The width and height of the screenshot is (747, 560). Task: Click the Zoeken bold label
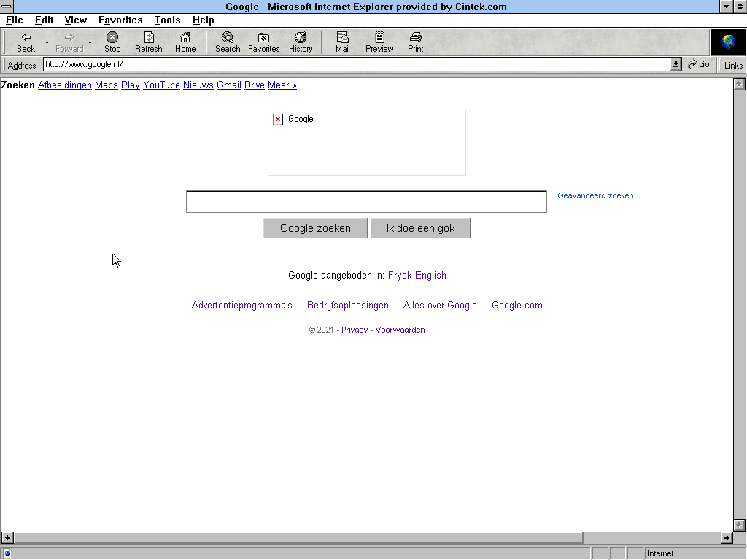pyautogui.click(x=18, y=85)
